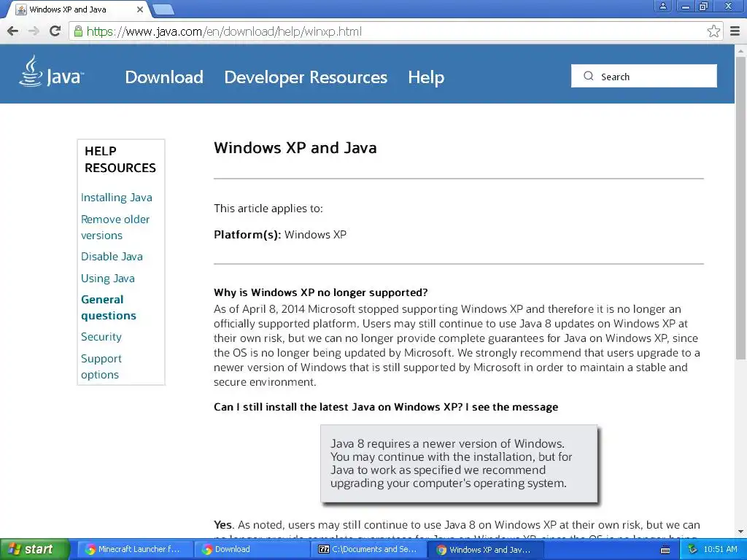747x560 pixels.
Task: Click the Platform(s): Windows XP line
Action: tap(280, 235)
